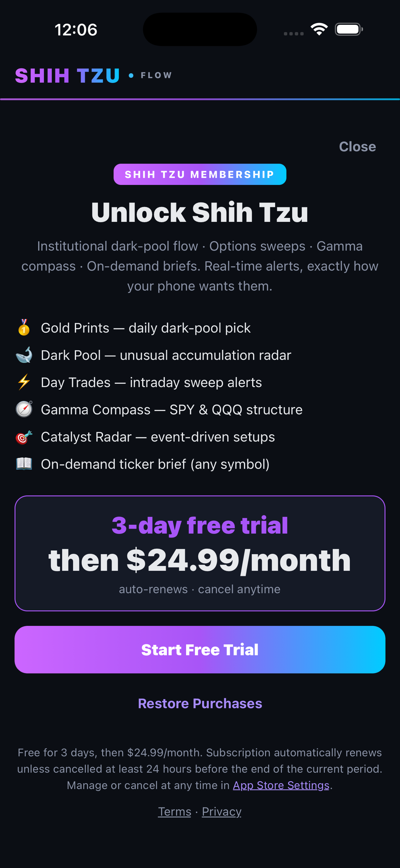This screenshot has height=868, width=400.
Task: Tap the SHIH TZU logo in header
Action: point(68,75)
